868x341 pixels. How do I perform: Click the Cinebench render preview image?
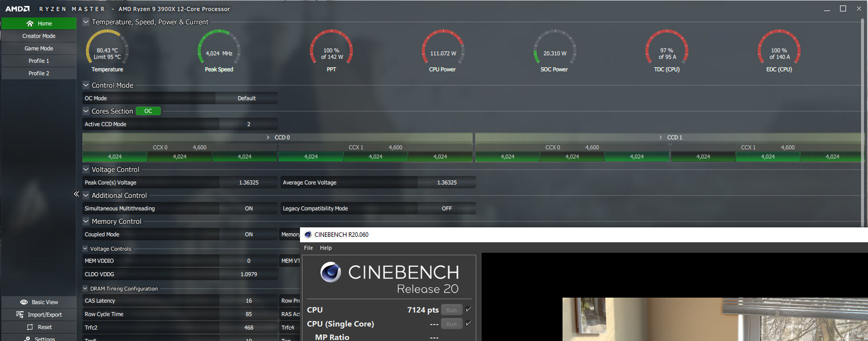coord(715,319)
